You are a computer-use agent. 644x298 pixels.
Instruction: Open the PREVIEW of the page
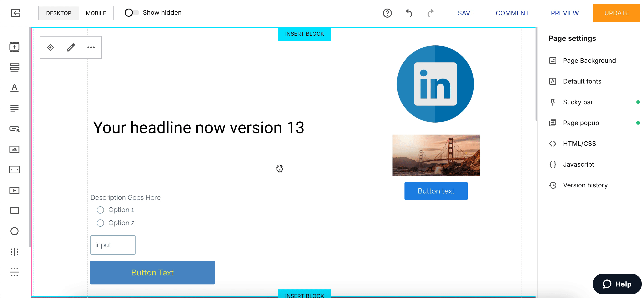(x=565, y=13)
